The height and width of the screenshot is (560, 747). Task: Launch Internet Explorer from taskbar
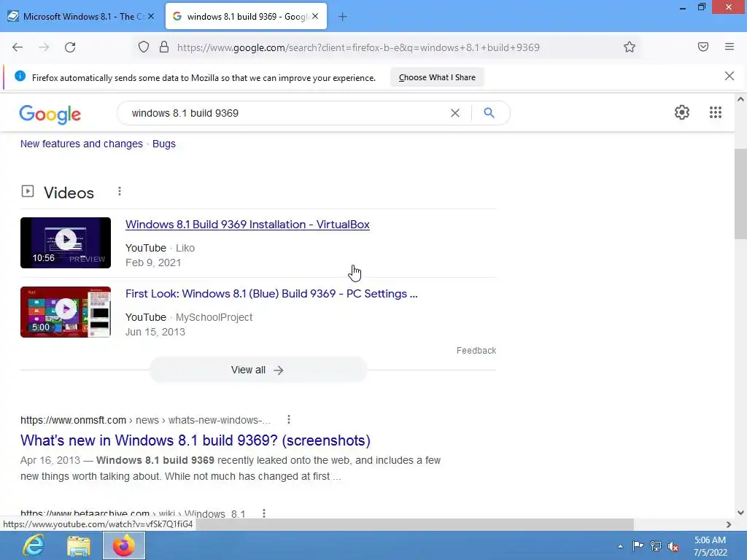pos(34,545)
